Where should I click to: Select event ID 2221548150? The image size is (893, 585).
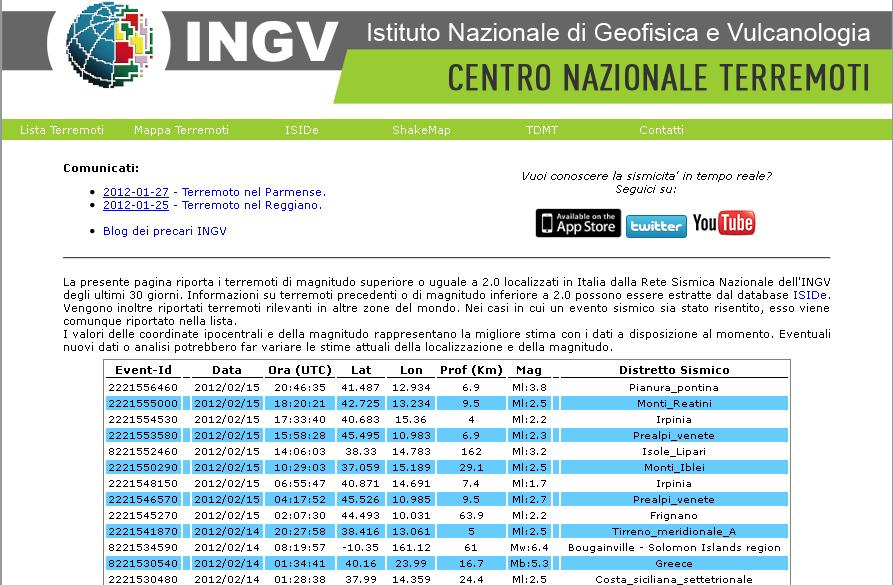(143, 483)
